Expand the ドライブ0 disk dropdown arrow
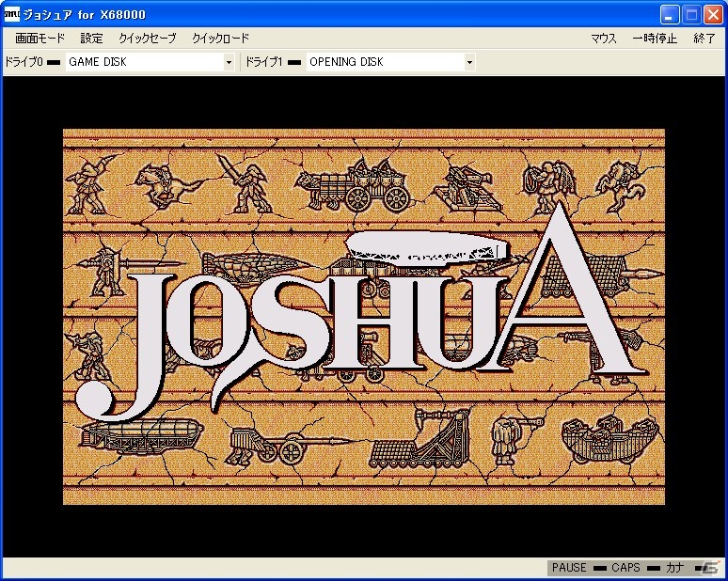Screen dimensions: 728x581 click(229, 62)
